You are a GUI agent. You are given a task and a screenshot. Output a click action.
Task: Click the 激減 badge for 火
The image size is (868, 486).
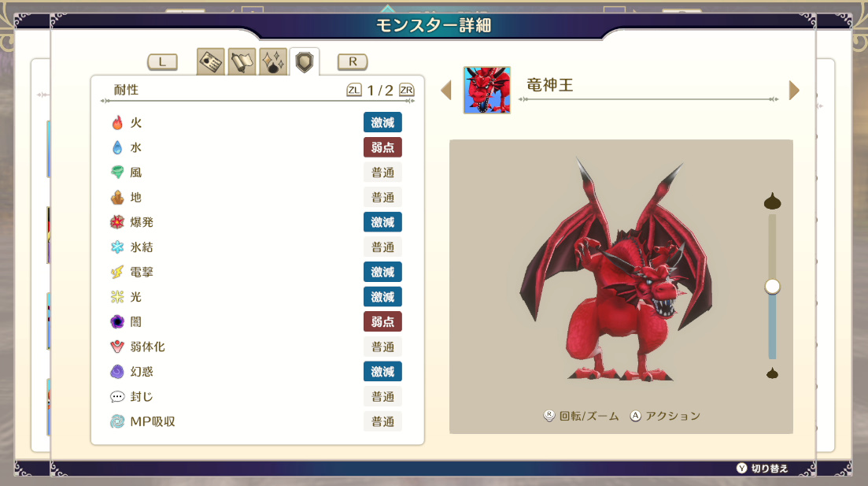382,122
